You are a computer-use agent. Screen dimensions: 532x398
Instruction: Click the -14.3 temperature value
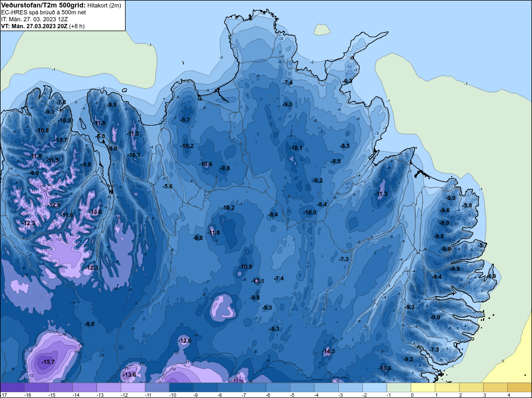tap(328, 351)
